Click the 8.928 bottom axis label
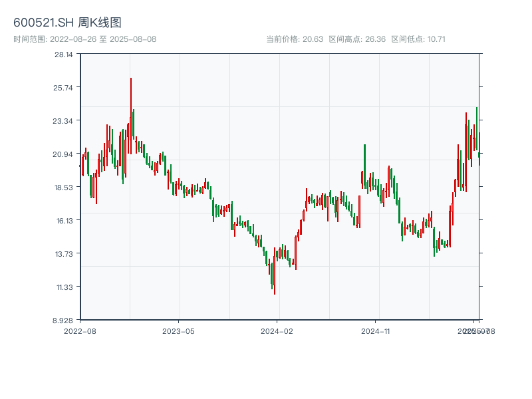The image size is (532, 399). tap(64, 320)
